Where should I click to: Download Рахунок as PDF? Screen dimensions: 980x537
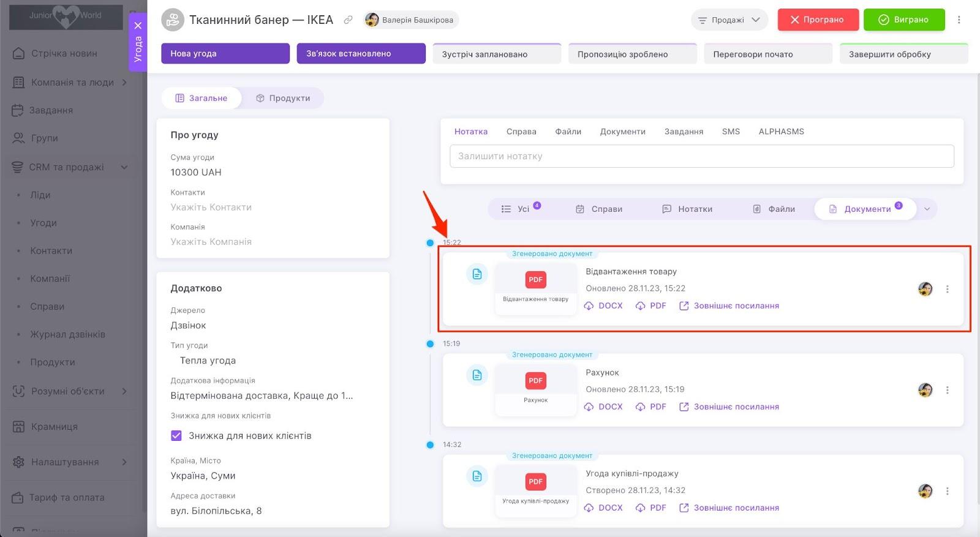click(650, 407)
